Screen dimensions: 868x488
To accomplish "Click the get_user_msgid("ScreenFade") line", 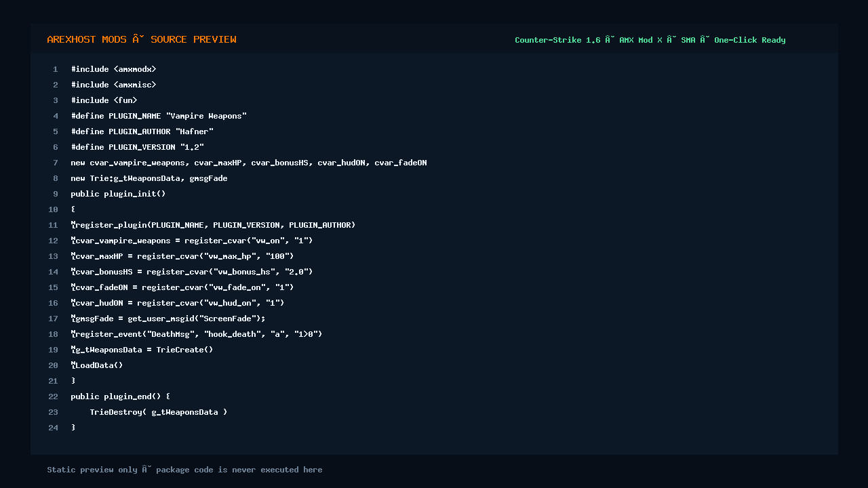I will (168, 319).
